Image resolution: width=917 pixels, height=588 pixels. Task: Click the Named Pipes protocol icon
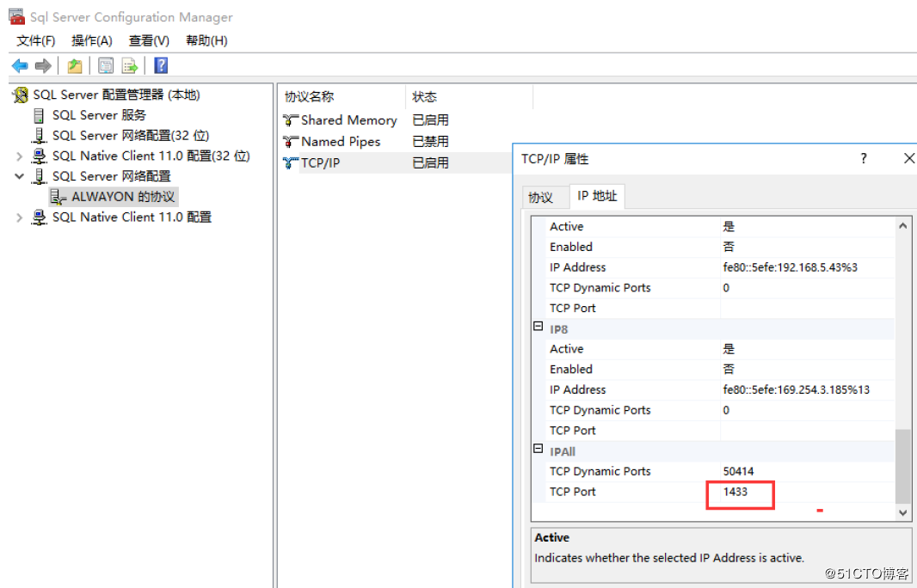click(x=291, y=142)
